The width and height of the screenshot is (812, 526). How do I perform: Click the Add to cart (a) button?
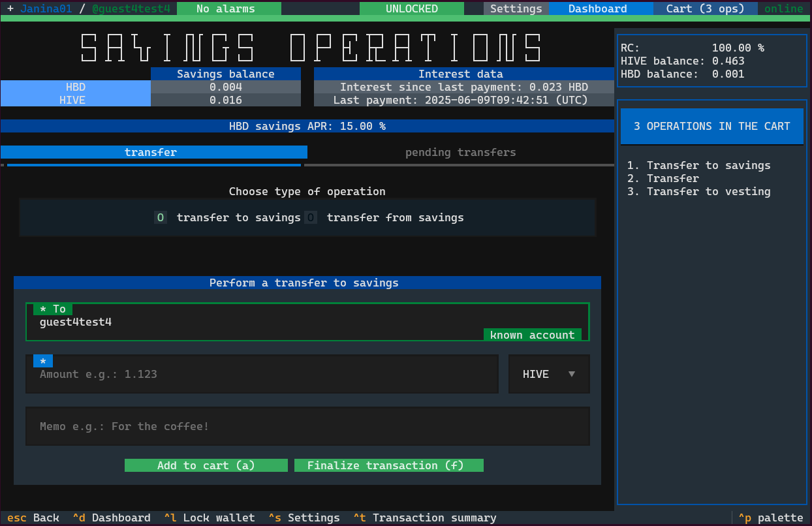(x=206, y=465)
